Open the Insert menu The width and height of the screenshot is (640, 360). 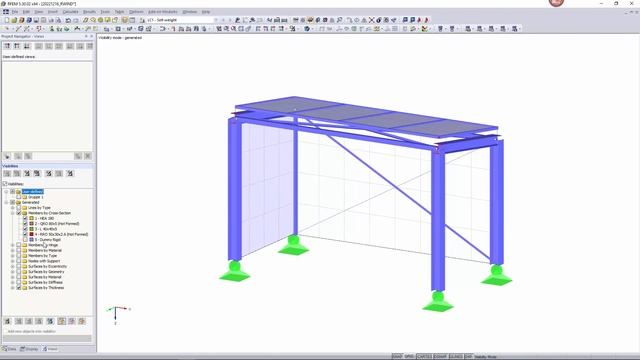click(53, 12)
